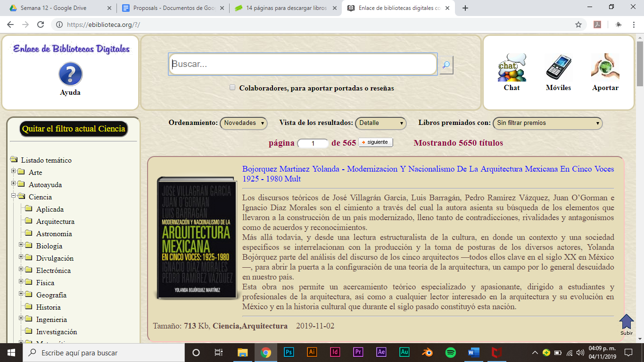Open After Effects from the taskbar
The width and height of the screenshot is (644, 362).
(381, 352)
